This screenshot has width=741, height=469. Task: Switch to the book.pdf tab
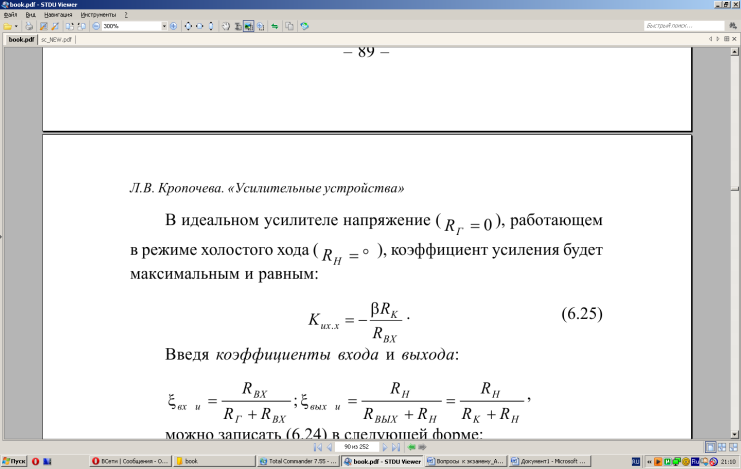pos(21,40)
